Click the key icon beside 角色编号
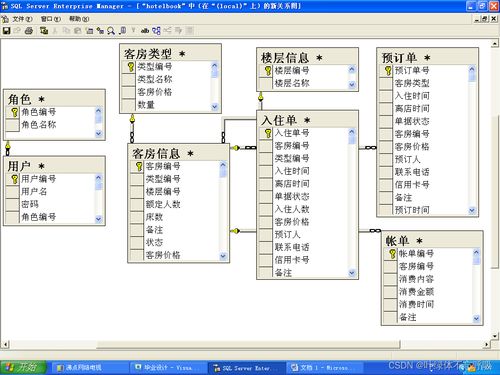The width and height of the screenshot is (500, 375). 14,112
